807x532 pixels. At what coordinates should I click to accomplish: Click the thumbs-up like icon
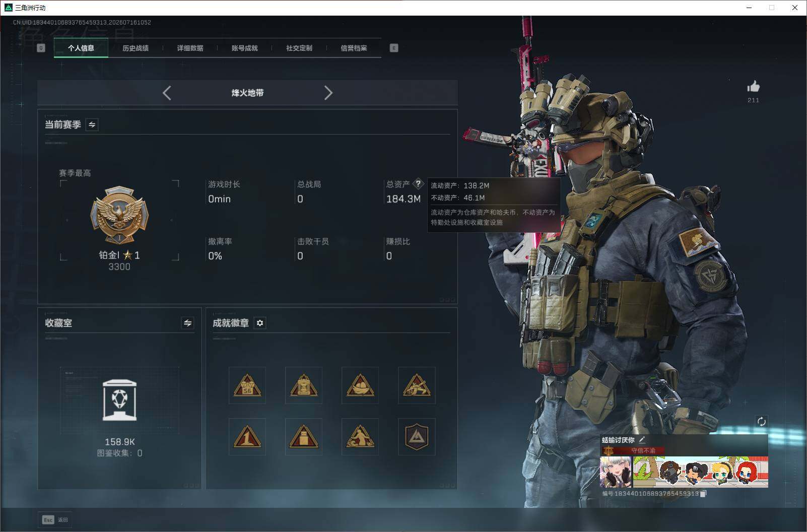pos(754,87)
